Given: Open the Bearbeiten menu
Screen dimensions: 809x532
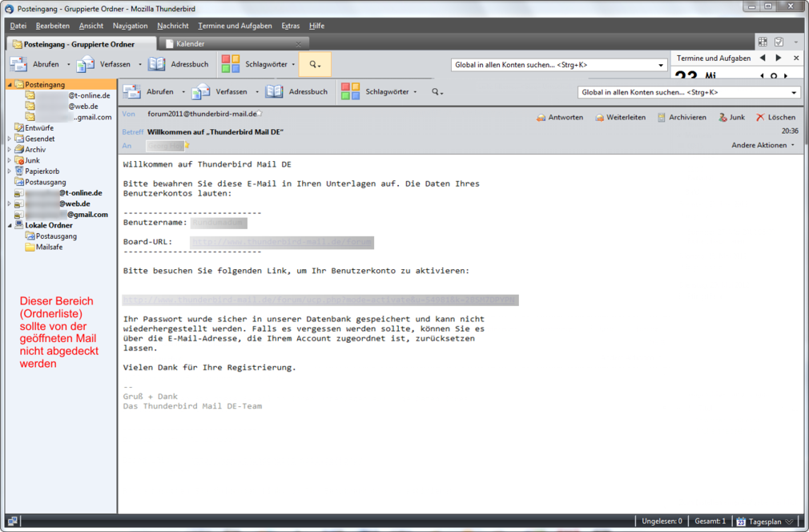Looking at the screenshot, I should click(53, 26).
